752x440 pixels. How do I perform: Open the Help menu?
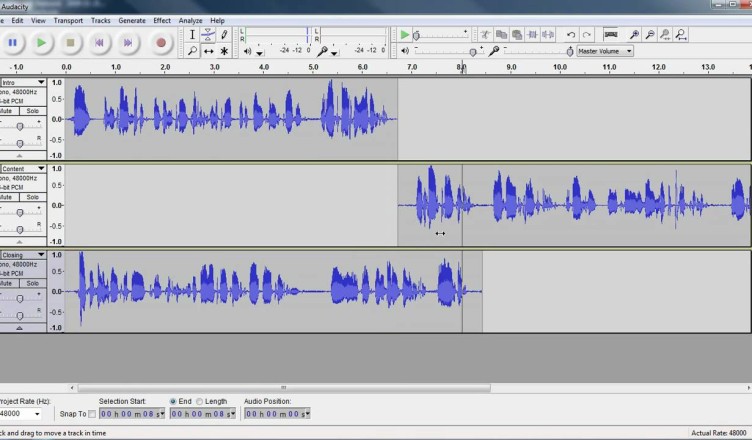[217, 21]
